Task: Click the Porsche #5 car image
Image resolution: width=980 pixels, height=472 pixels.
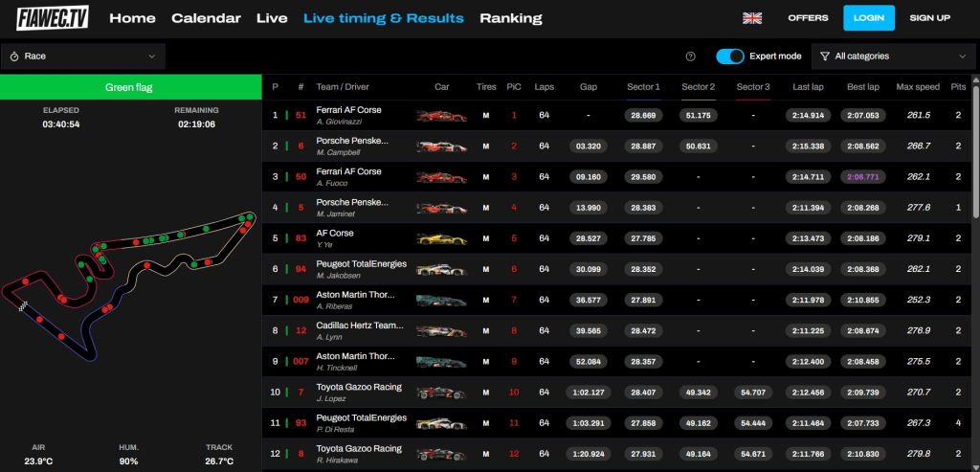Action: pos(441,208)
